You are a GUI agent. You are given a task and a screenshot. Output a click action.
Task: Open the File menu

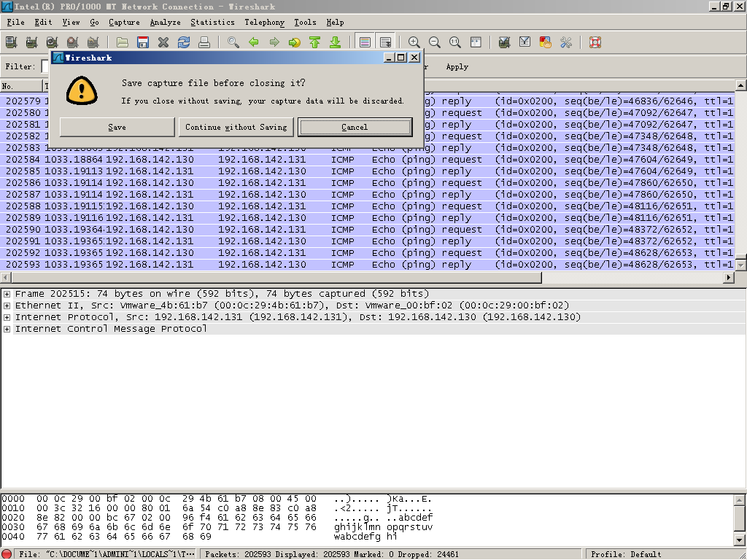click(x=16, y=23)
